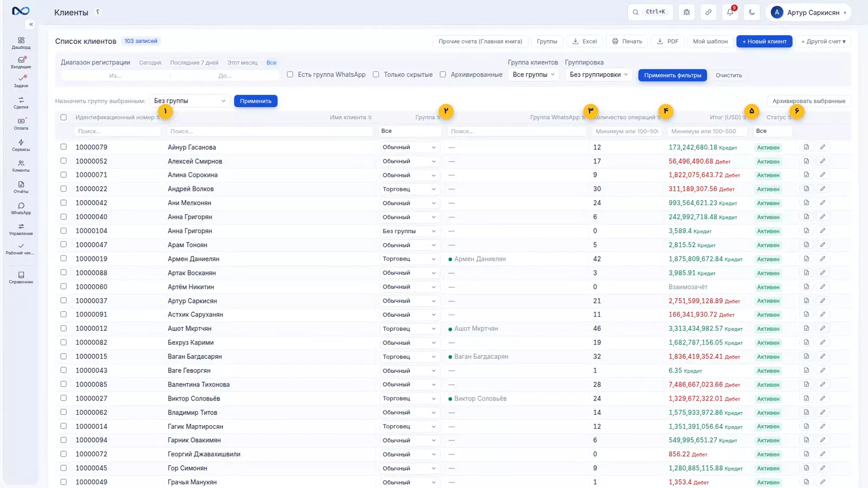Edit client Айнур Гасанова with the pencil icon
Image resolution: width=868 pixels, height=488 pixels.
[822, 147]
